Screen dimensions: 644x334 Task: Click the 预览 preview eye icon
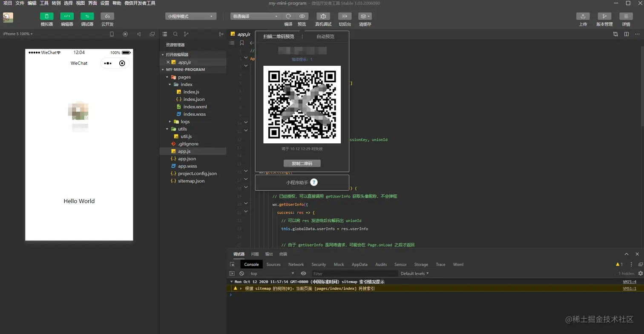pos(302,16)
